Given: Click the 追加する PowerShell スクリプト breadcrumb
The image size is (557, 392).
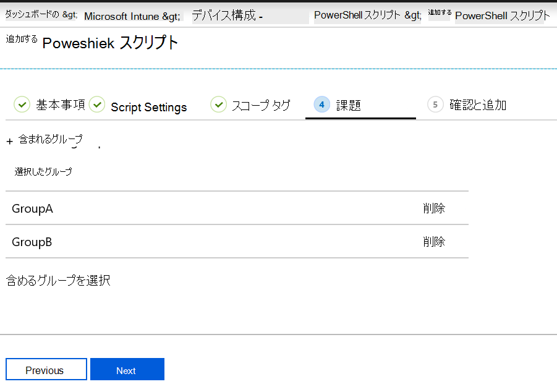Looking at the screenshot, I should pyautogui.click(x=489, y=15).
